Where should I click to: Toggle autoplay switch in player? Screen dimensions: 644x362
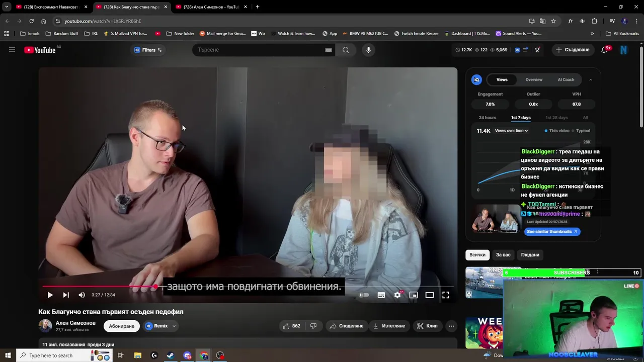[364, 295]
